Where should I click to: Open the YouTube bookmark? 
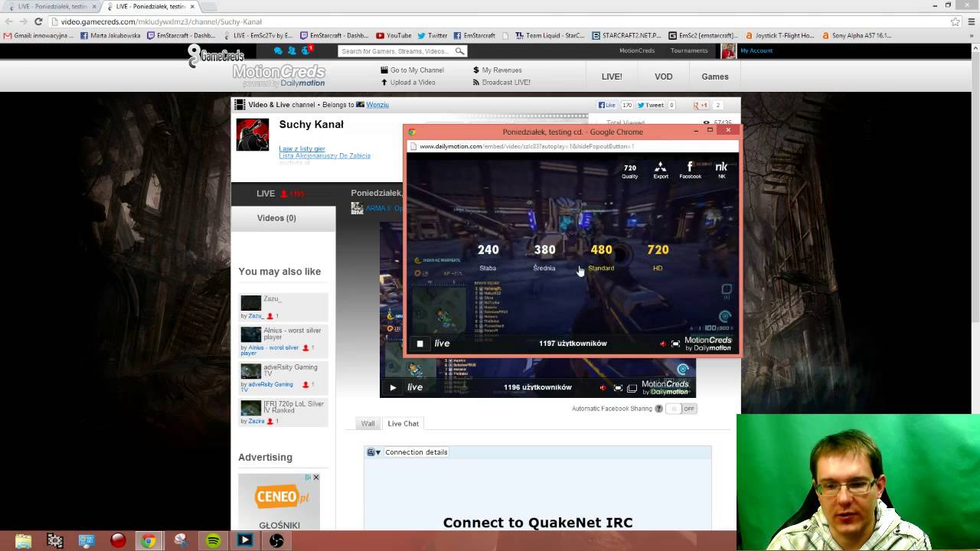pos(394,35)
